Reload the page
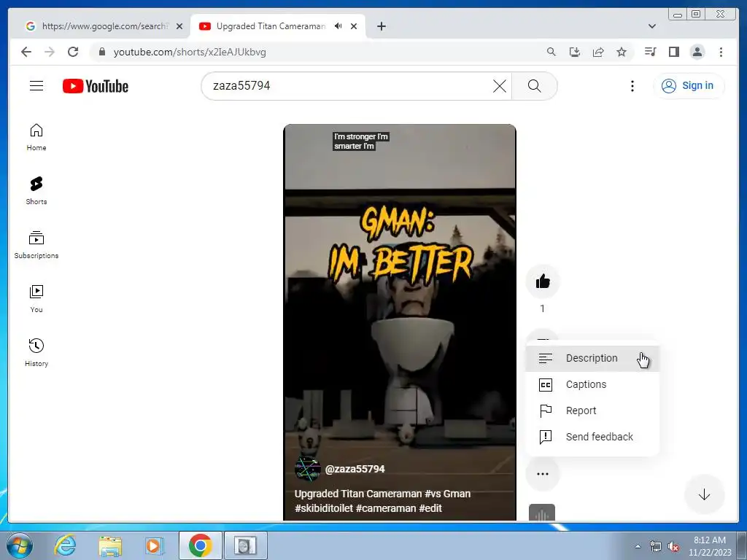The image size is (747, 560). point(73,52)
